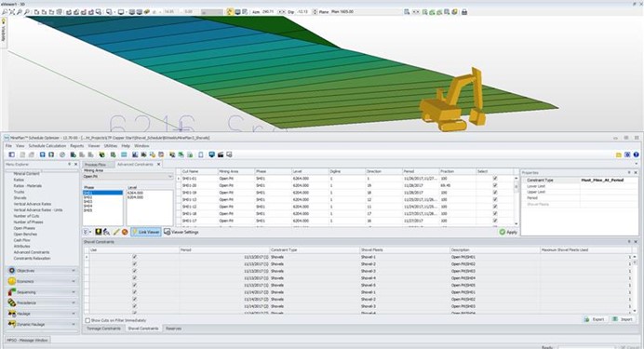Image resolution: width=644 pixels, height=349 pixels.
Task: Switch to the Tonnage Constraints tab
Action: (104, 329)
